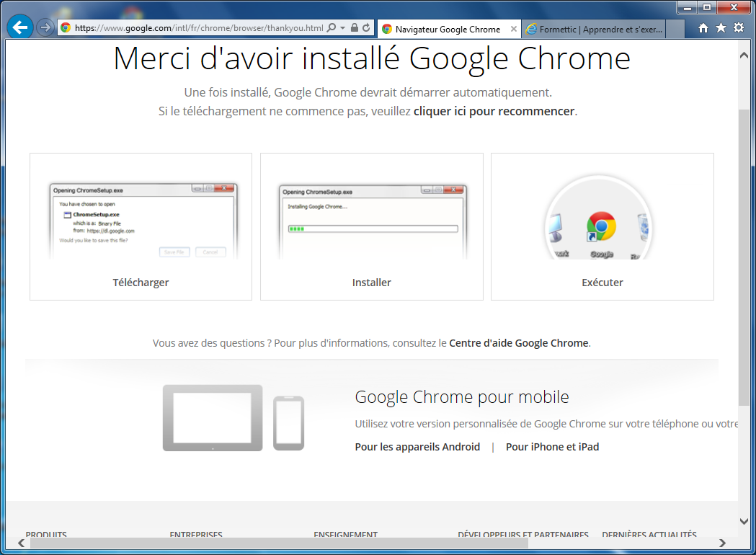Go back with the blue Back arrow
This screenshot has width=756, height=555.
[20, 27]
